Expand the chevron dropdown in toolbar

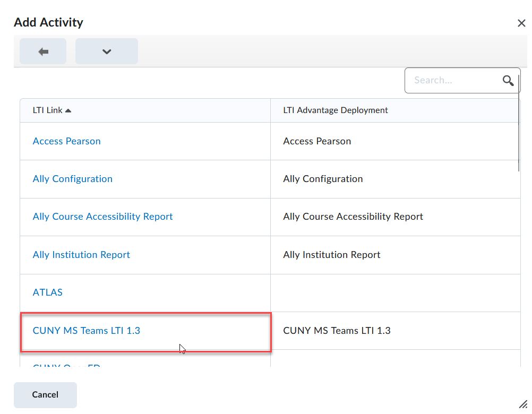pos(106,51)
